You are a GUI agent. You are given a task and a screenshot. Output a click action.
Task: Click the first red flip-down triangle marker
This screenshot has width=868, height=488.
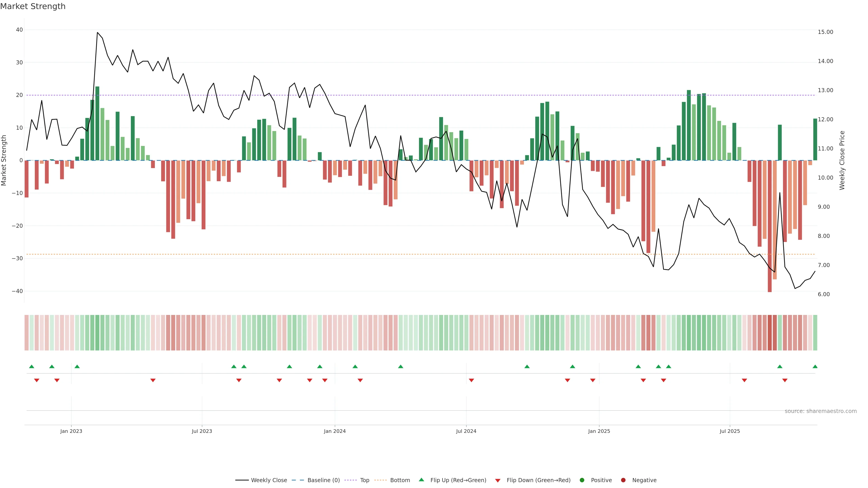pos(37,380)
